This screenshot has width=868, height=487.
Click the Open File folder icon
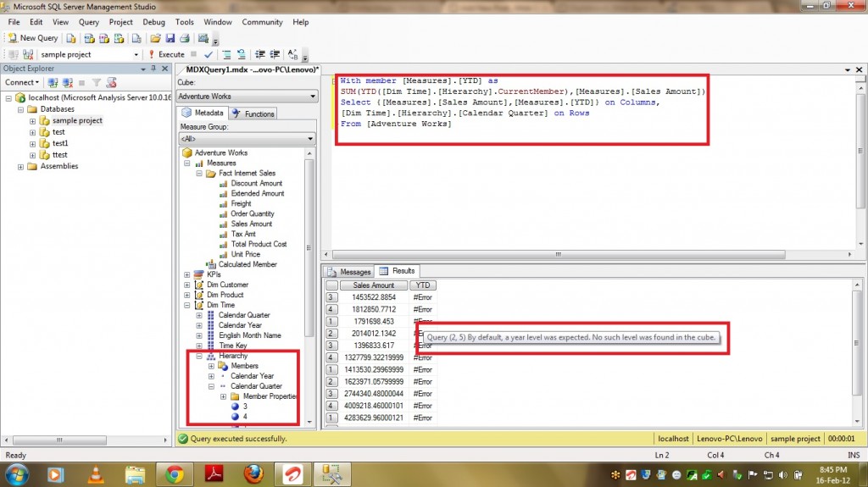[155, 38]
